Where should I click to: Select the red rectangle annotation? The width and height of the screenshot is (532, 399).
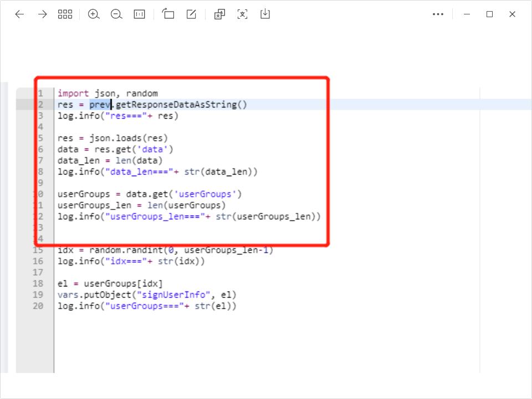click(x=182, y=78)
